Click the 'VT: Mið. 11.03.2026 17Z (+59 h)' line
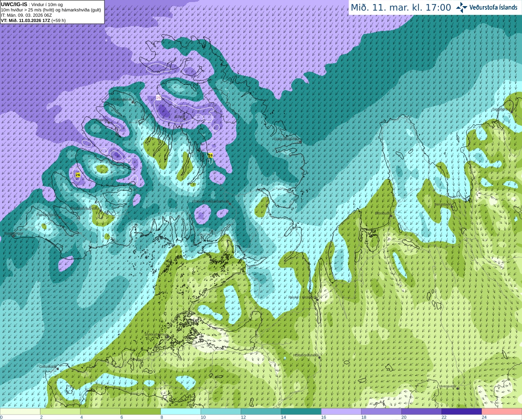522x420 pixels. (x=33, y=20)
